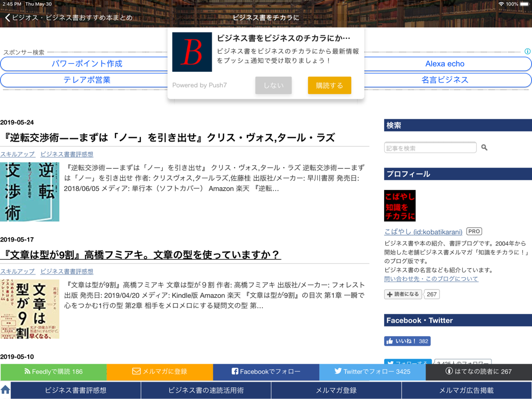
Task: Decline notifications with しない button
Action: point(273,85)
